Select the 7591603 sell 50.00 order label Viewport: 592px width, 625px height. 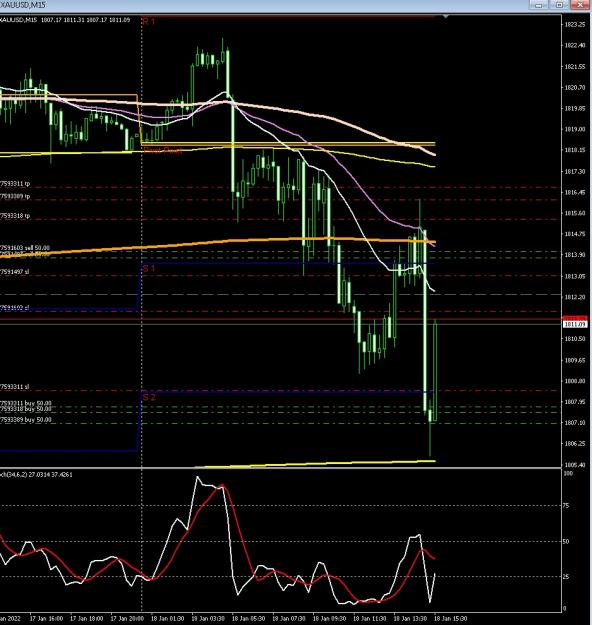click(x=25, y=248)
